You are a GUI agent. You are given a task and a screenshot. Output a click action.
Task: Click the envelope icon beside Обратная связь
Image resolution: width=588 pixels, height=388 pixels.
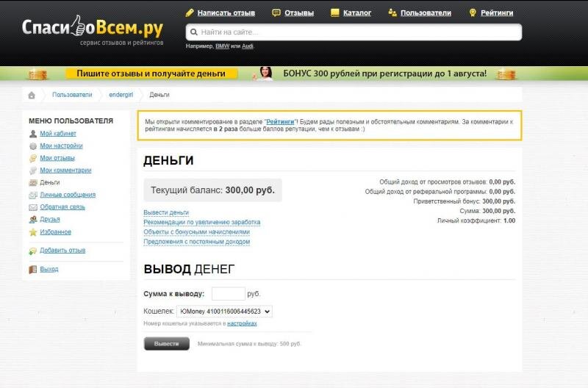pos(33,207)
